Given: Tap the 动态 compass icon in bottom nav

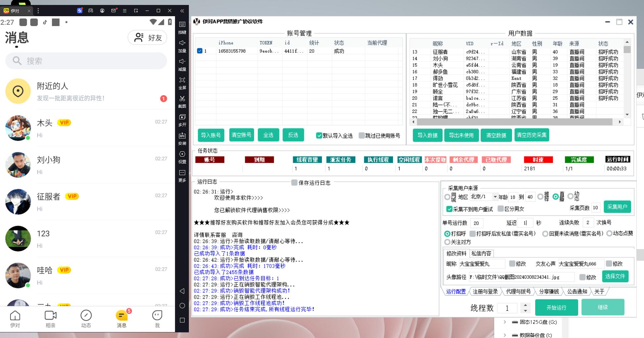Looking at the screenshot, I should (86, 316).
